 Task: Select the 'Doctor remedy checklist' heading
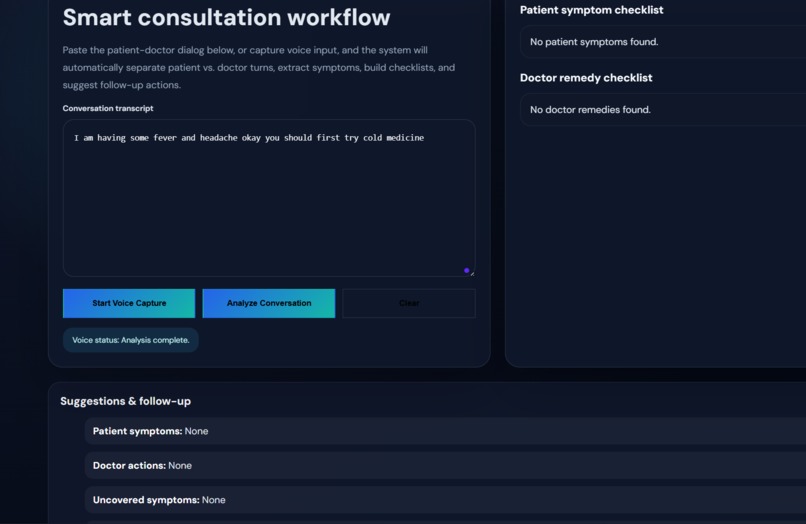(586, 78)
